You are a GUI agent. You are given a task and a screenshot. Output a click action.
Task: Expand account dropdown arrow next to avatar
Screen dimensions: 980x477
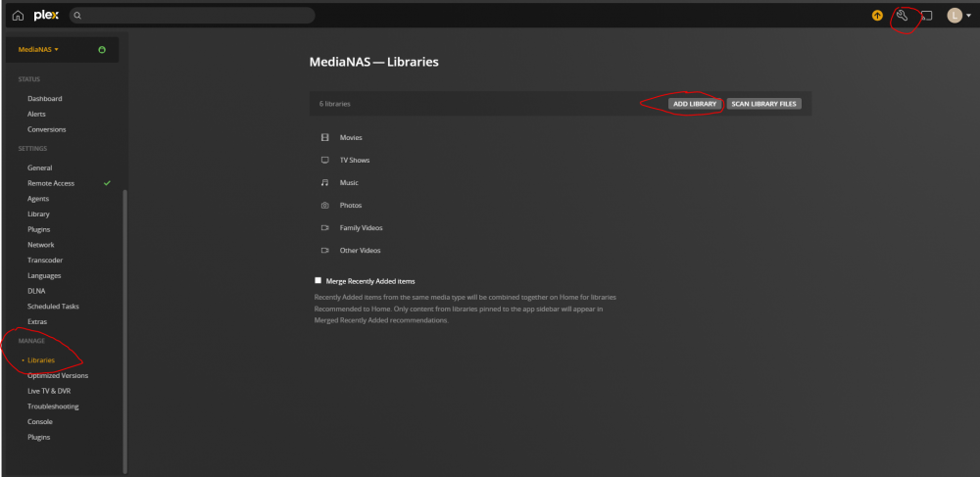968,17
